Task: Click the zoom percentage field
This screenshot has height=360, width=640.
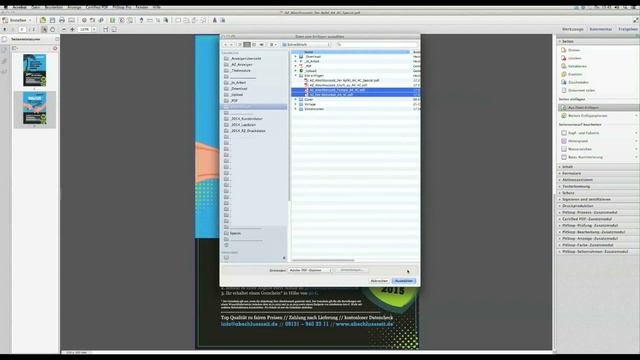Action: pyautogui.click(x=84, y=29)
